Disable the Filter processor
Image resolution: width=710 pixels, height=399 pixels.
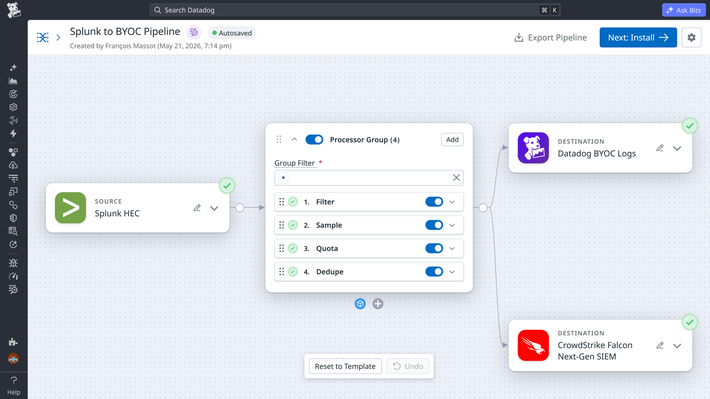click(x=434, y=202)
